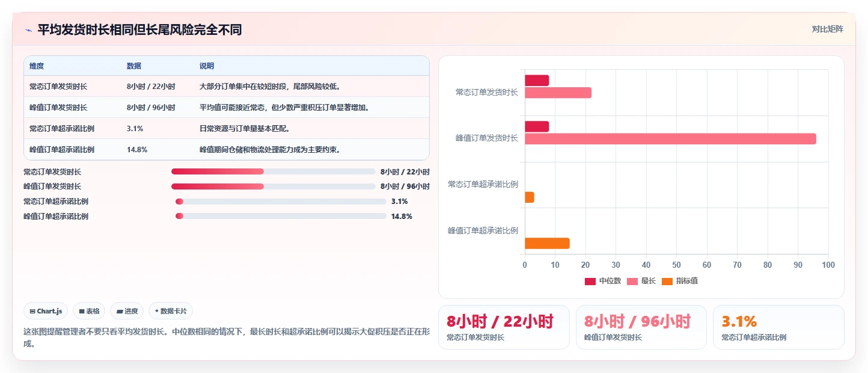Click table cell 峰值订单超承诺比例
Viewport: 868px width, 373px height.
(x=62, y=150)
